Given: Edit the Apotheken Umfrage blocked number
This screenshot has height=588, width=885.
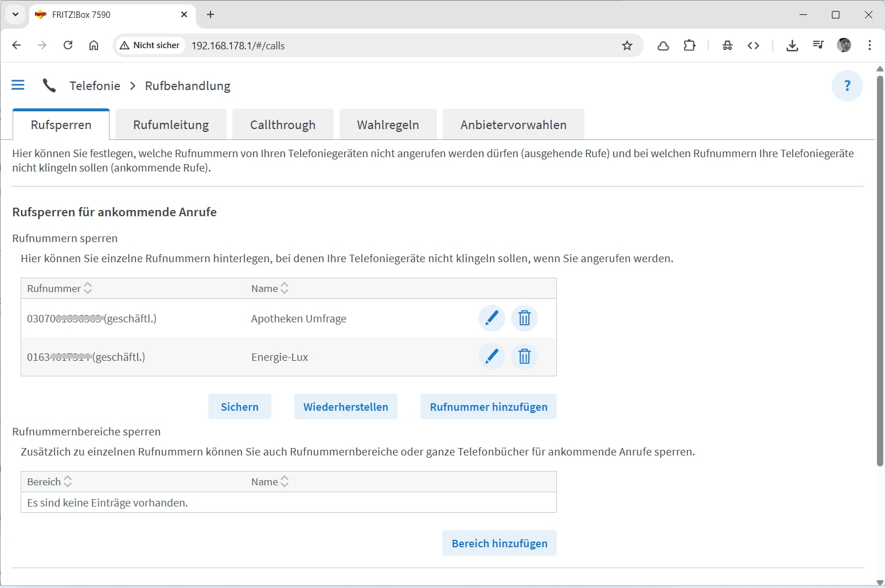Looking at the screenshot, I should click(492, 318).
